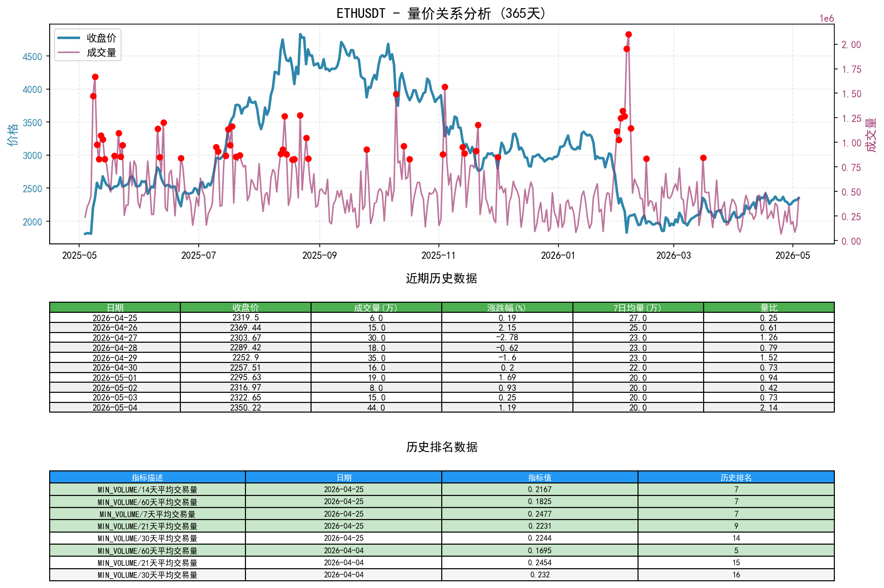This screenshot has width=884, height=588.
Task: Select the date cell 2026-04-27
Action: (115, 337)
